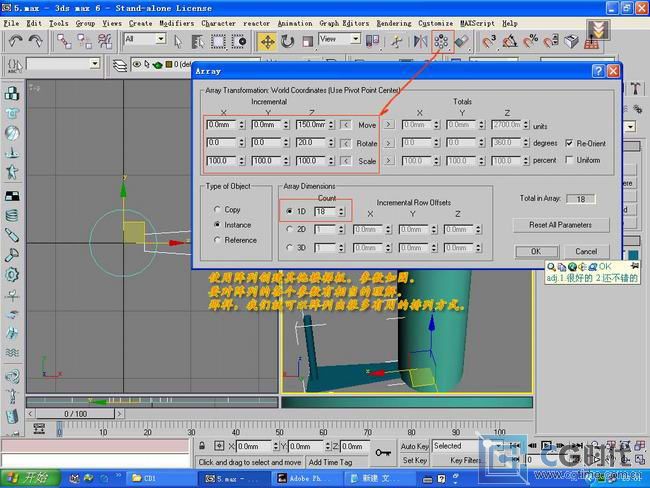This screenshot has width=650, height=488.
Task: Click Absolute/Offset transform type-in icon
Action: point(219,446)
